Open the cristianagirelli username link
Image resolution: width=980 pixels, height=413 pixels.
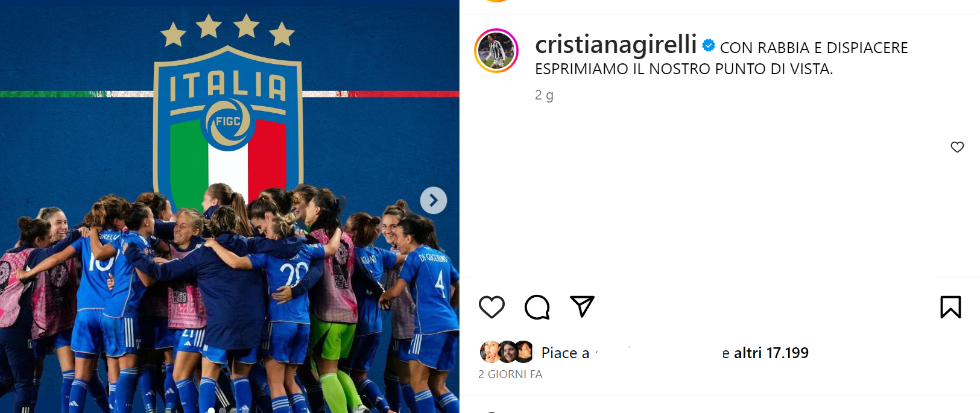pos(616,45)
